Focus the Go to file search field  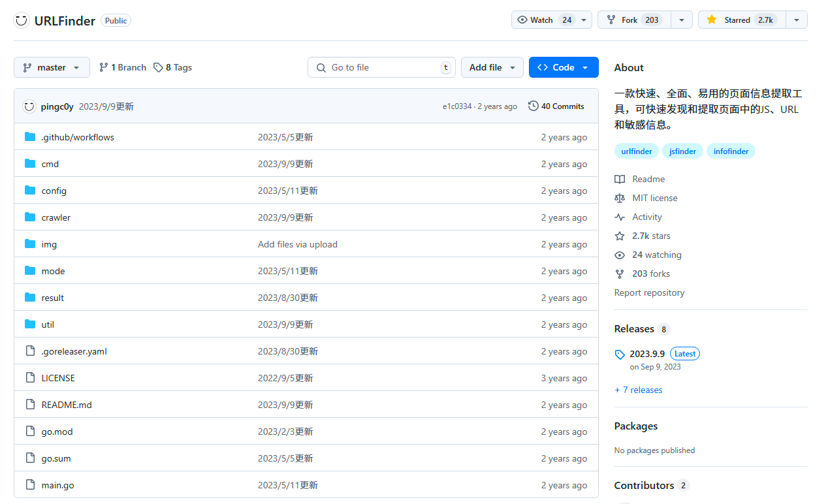[381, 67]
